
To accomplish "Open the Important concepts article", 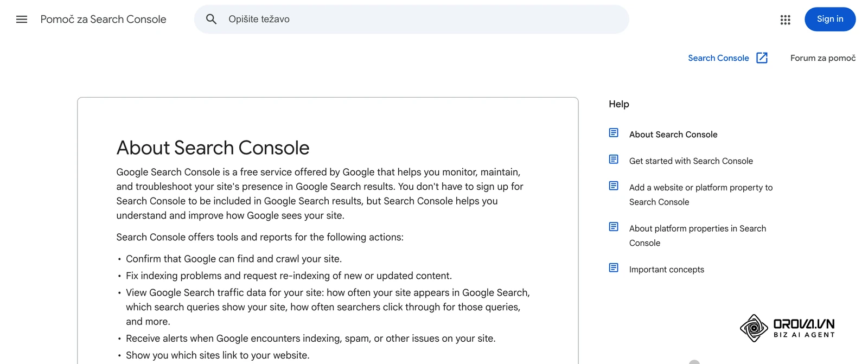I will [666, 270].
